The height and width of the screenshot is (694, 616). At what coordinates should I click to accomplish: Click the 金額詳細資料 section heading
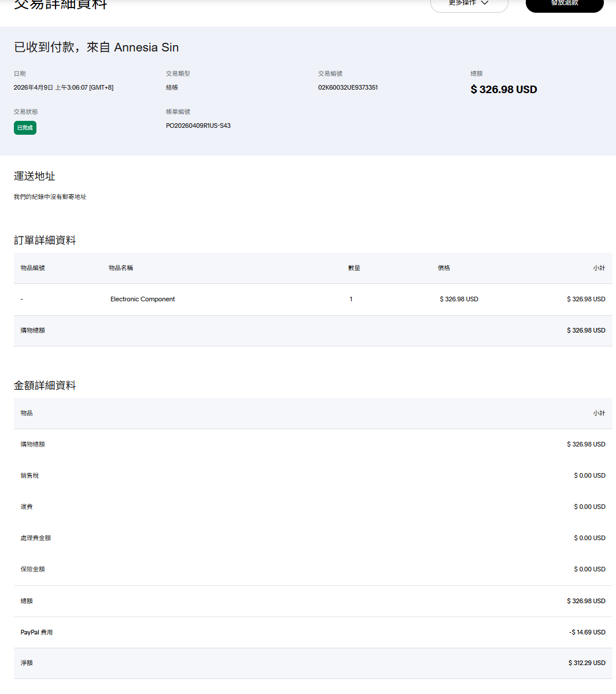coord(45,385)
